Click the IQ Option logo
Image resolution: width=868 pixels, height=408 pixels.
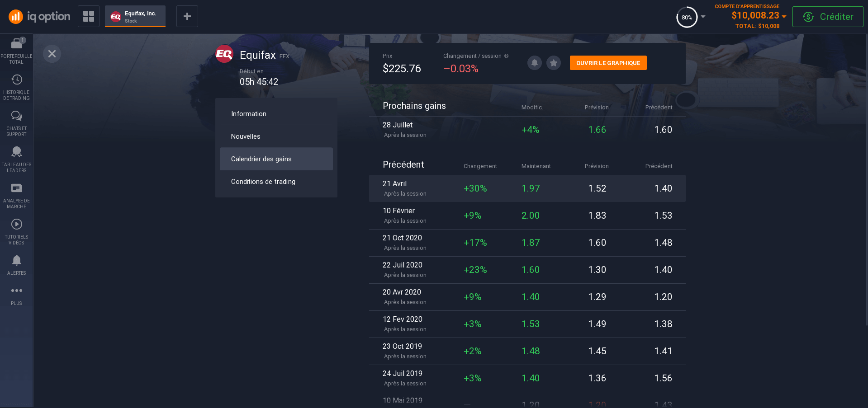pyautogui.click(x=39, y=17)
